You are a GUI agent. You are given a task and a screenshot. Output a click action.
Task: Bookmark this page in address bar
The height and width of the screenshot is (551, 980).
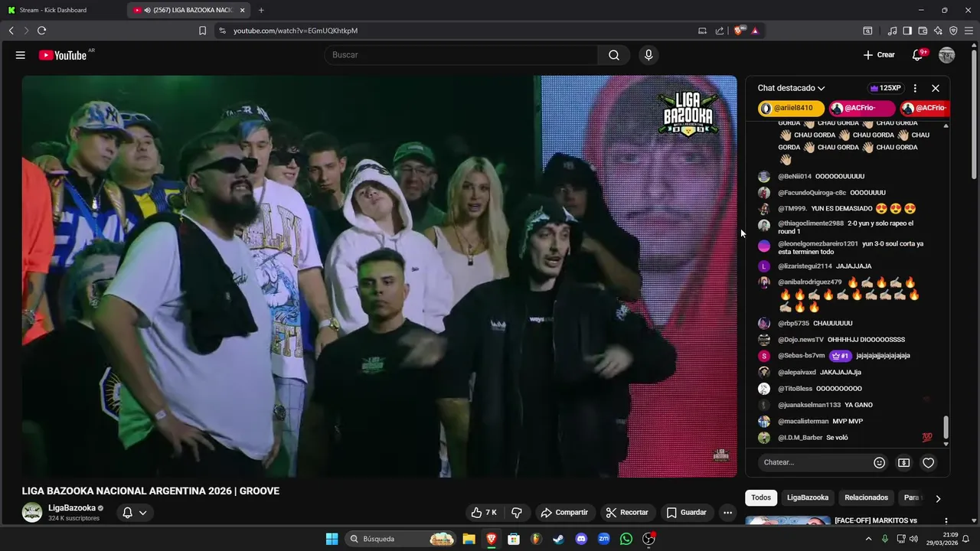point(202,31)
